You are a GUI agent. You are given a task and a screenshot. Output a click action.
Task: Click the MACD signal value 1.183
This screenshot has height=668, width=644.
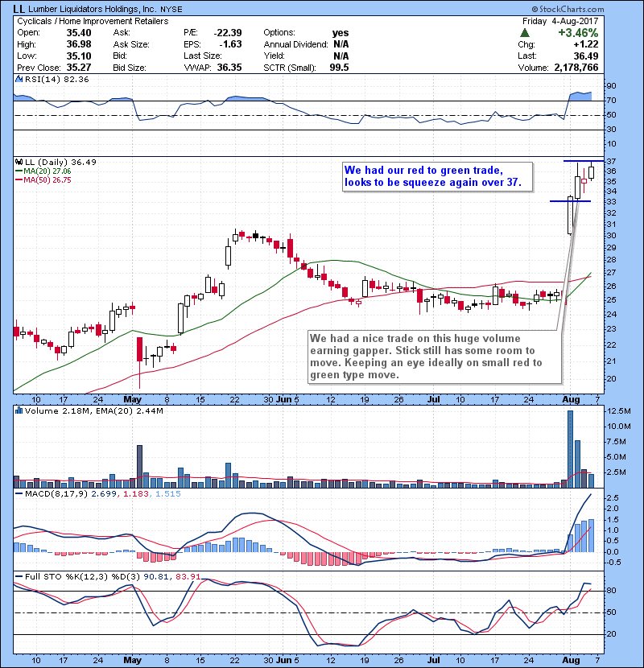tap(136, 494)
